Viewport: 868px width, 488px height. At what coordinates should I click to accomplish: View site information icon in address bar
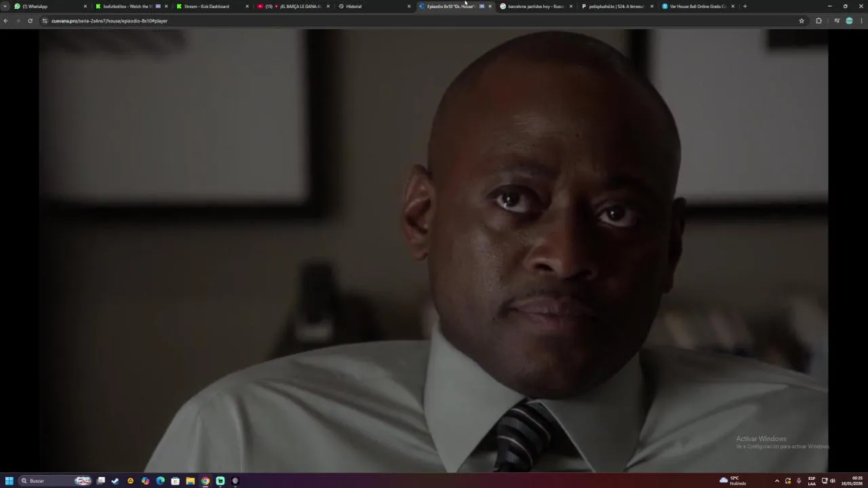coord(45,21)
